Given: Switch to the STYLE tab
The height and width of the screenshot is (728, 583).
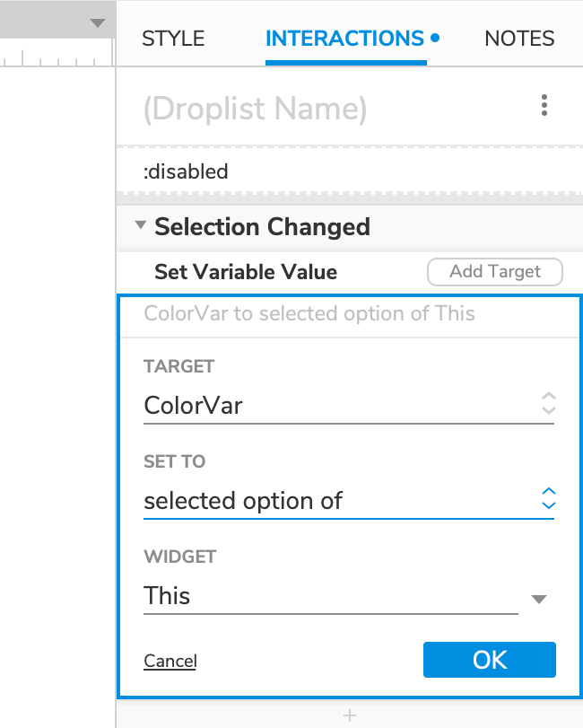Looking at the screenshot, I should click(x=173, y=39).
